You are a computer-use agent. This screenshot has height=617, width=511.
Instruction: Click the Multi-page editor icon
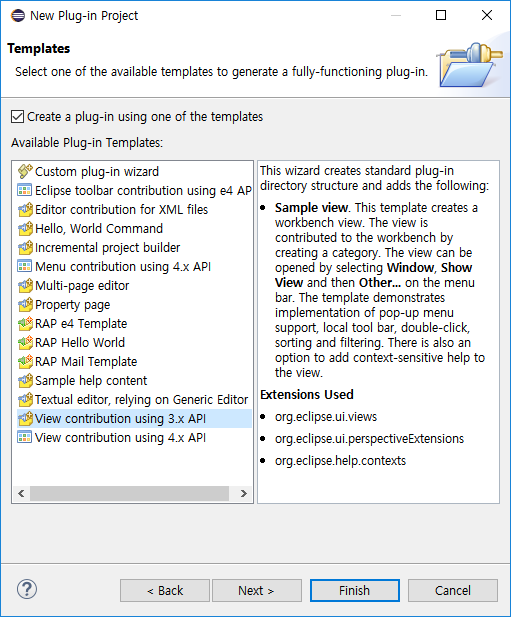25,285
